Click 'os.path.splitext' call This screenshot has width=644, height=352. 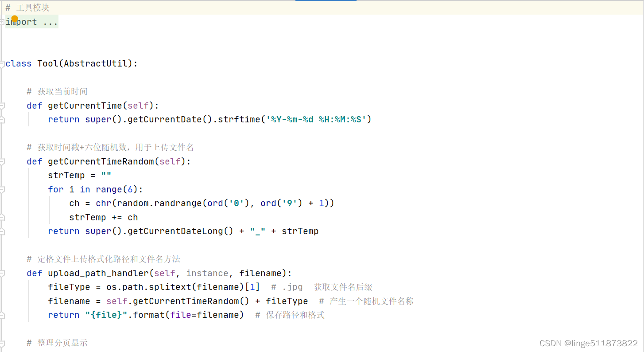tap(149, 287)
